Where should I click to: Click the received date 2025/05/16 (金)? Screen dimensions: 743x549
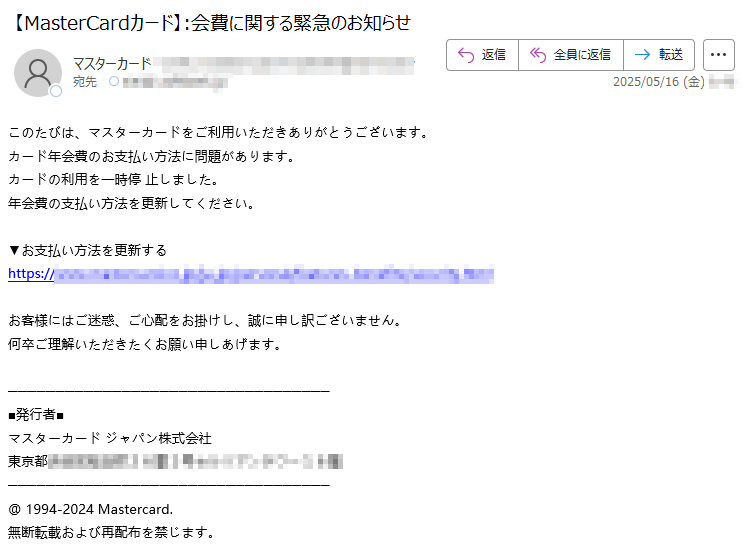[x=659, y=82]
